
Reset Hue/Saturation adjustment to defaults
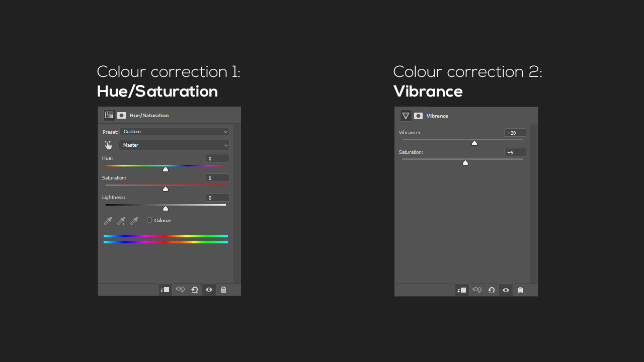pyautogui.click(x=194, y=290)
